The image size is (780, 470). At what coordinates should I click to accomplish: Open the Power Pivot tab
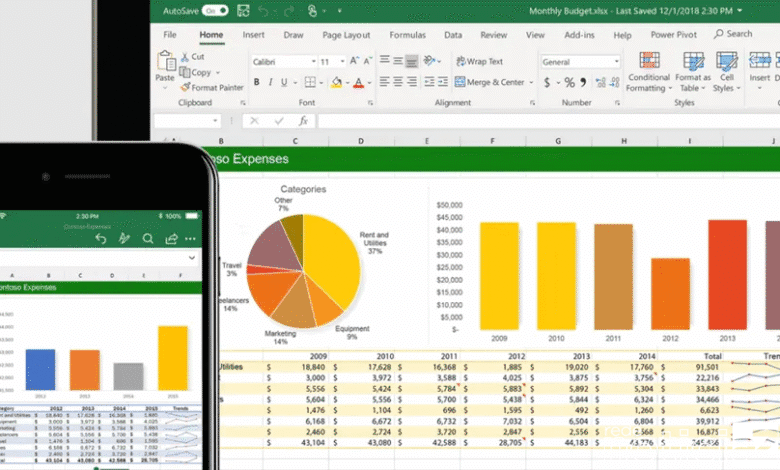pos(674,34)
